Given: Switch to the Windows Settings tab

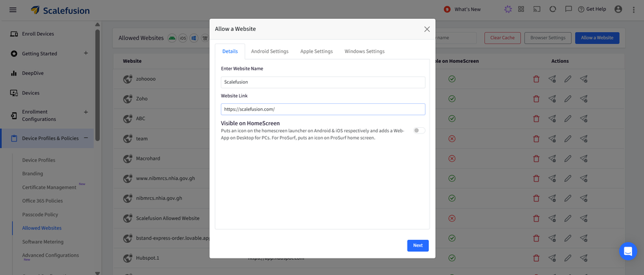Looking at the screenshot, I should coord(364,52).
